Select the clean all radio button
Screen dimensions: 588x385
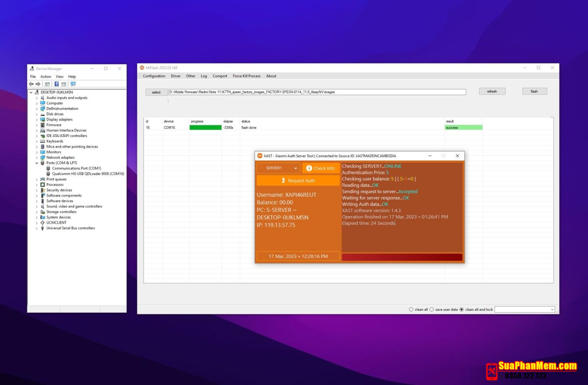411,309
